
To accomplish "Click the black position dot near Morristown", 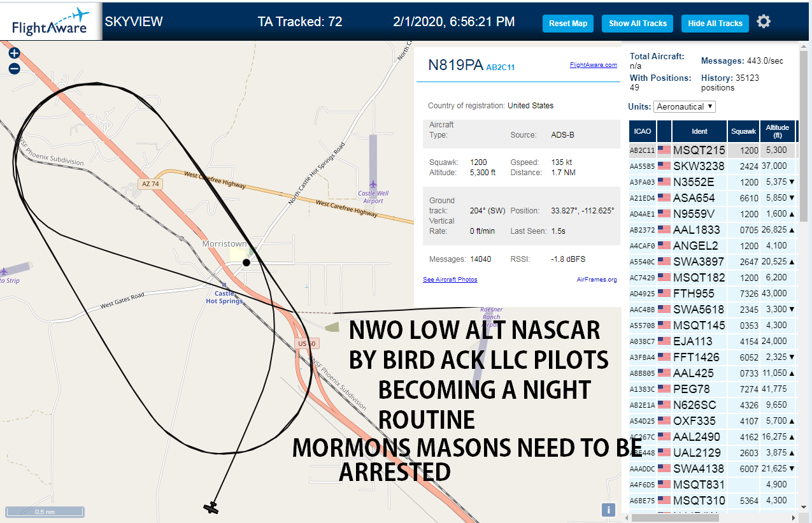I will pyautogui.click(x=246, y=262).
